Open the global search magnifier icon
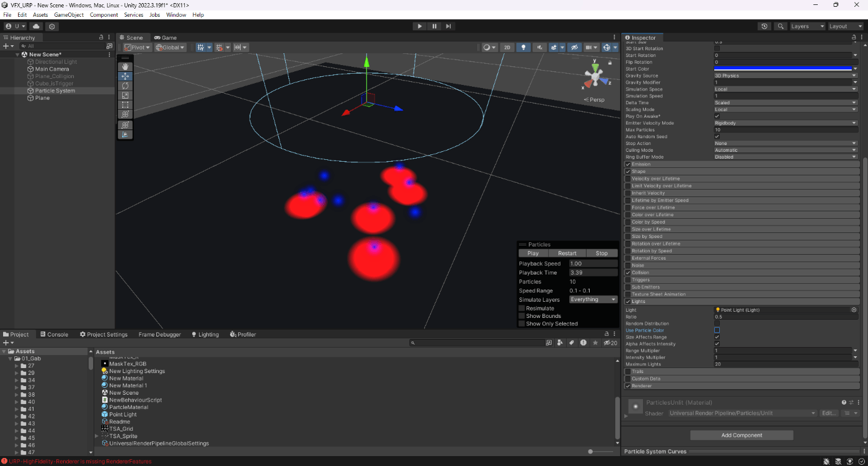 pos(781,26)
